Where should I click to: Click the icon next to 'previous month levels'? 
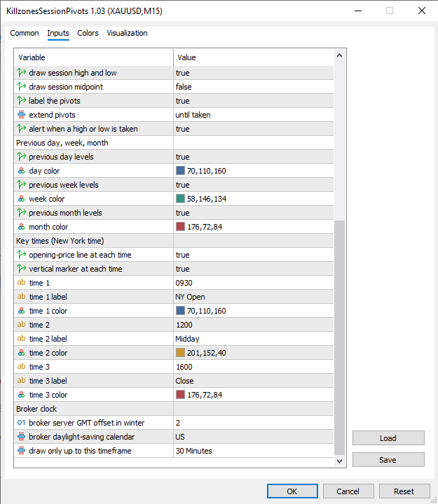pos(22,213)
